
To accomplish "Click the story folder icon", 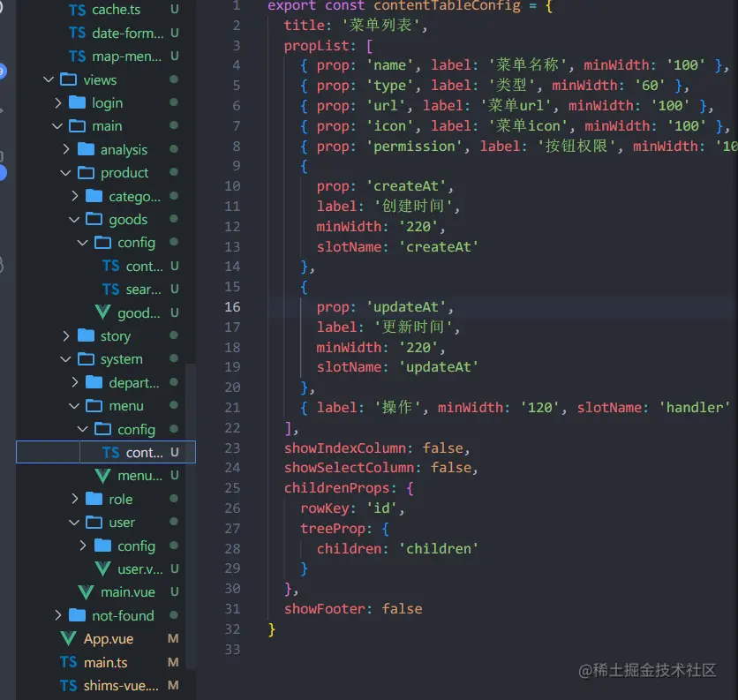I will tap(86, 335).
